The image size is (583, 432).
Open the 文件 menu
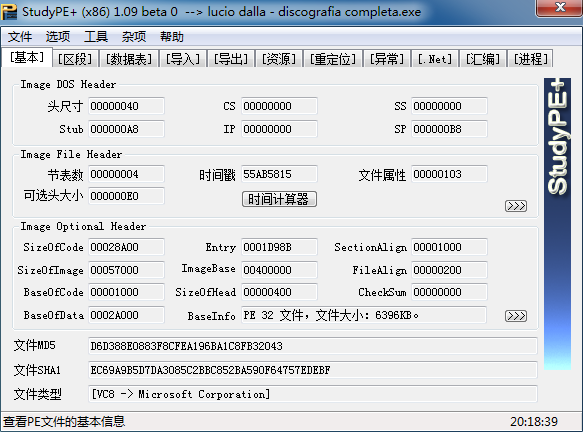(x=20, y=37)
